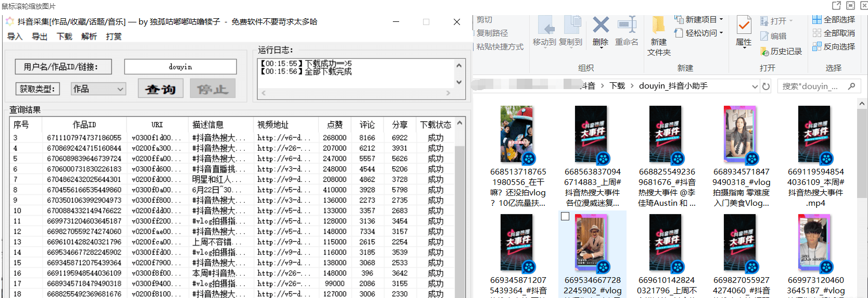
Task: Open 打开 dropdown arrow in ribbon
Action: coord(791,21)
